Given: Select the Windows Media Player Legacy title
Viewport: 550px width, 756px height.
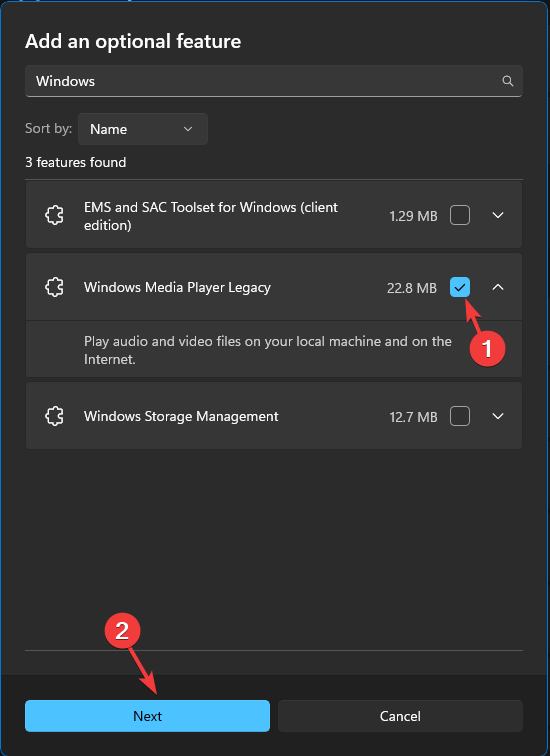Looking at the screenshot, I should click(177, 287).
